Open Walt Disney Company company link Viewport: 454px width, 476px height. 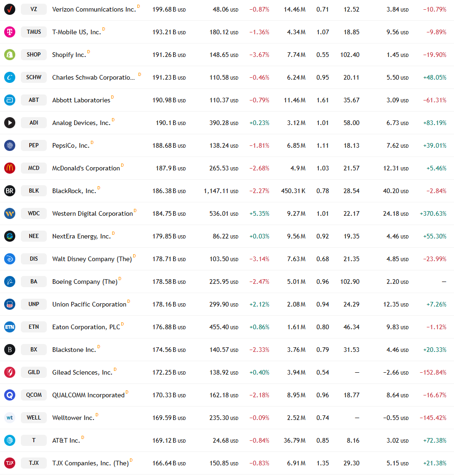(92, 259)
